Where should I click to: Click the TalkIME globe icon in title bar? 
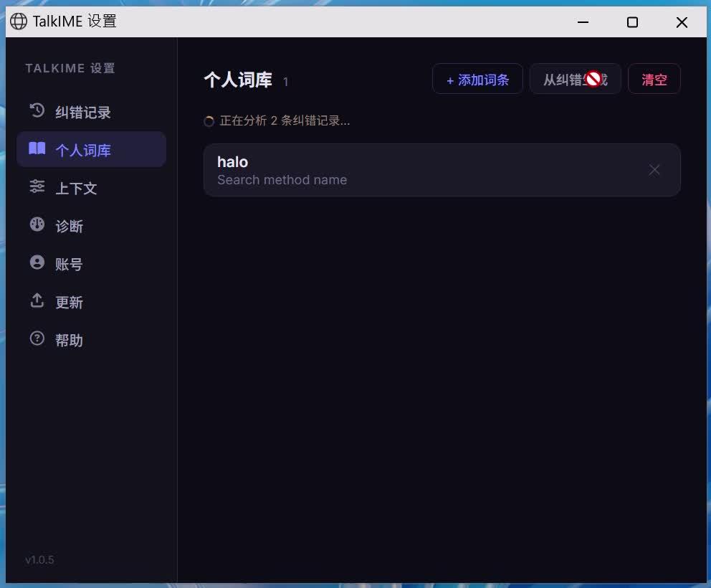click(19, 22)
